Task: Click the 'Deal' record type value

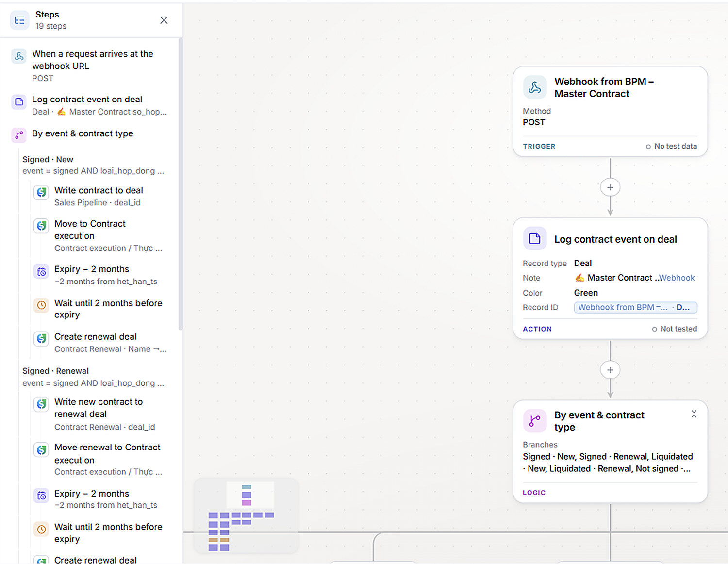Action: pyautogui.click(x=583, y=263)
